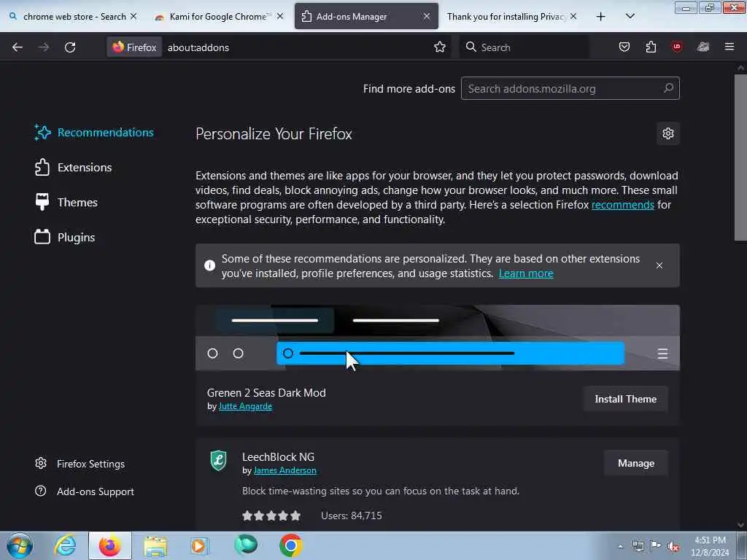747x560 pixels.
Task: Bookmark this page with the star icon
Action: point(439,47)
